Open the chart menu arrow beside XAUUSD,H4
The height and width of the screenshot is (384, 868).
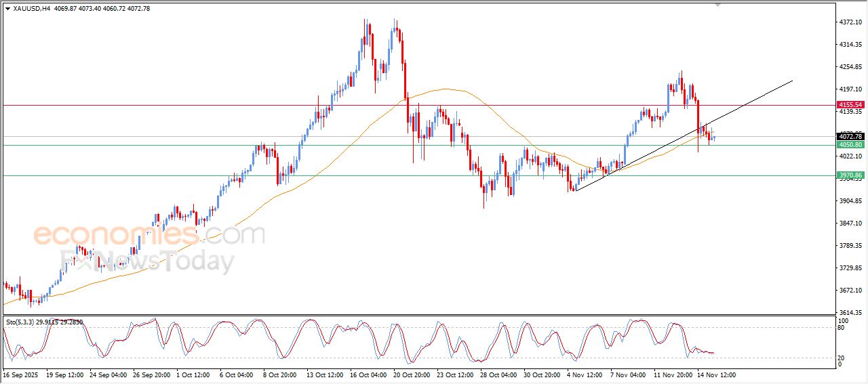pyautogui.click(x=7, y=9)
